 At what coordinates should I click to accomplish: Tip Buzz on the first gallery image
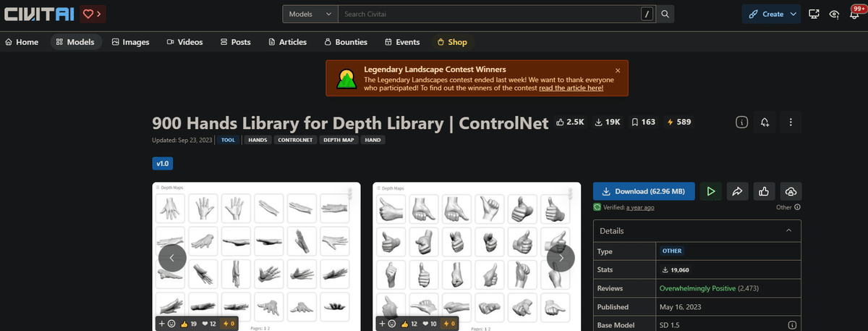(x=228, y=323)
